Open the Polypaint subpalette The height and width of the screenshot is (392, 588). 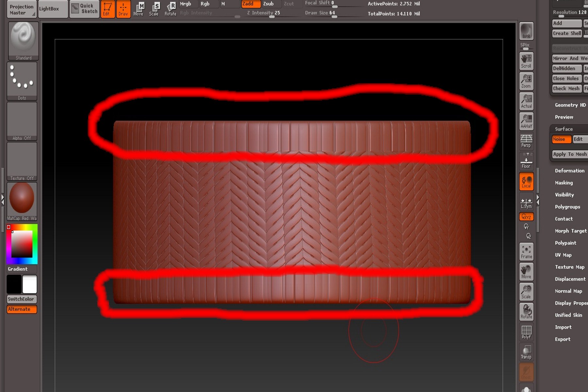pyautogui.click(x=565, y=243)
